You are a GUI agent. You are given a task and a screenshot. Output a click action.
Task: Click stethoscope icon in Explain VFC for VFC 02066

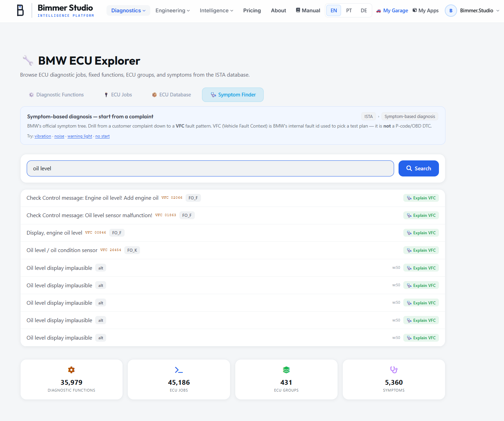(x=409, y=198)
